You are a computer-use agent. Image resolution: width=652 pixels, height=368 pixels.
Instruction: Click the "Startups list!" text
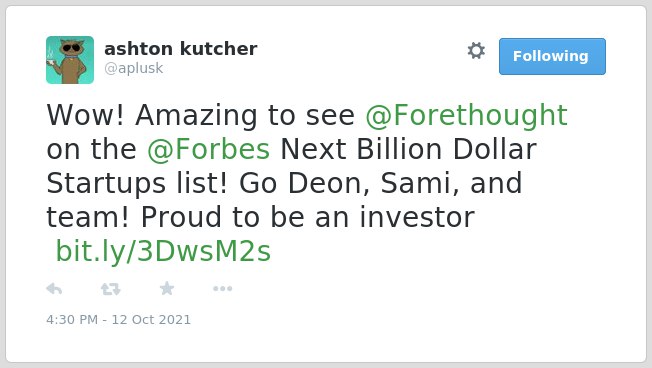[x=137, y=184]
